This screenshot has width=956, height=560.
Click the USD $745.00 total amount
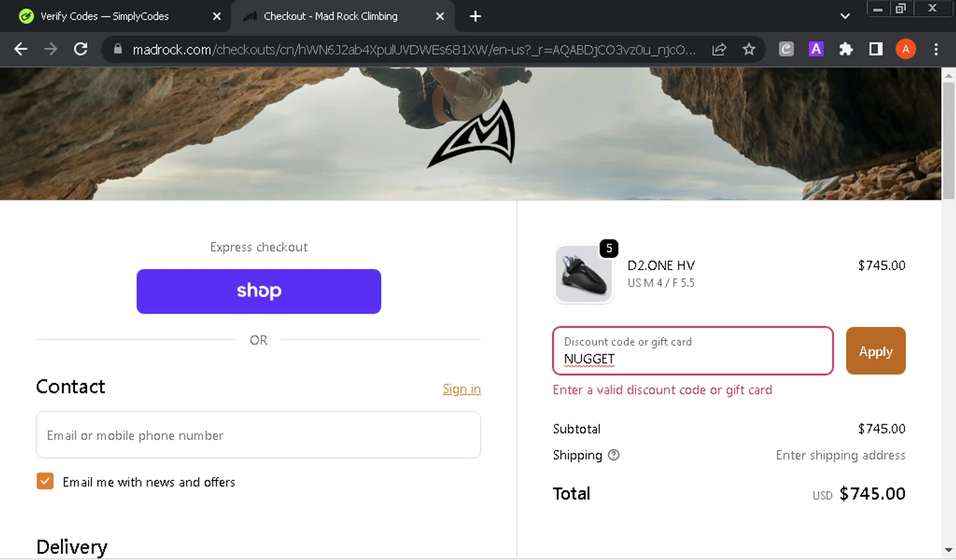[858, 494]
